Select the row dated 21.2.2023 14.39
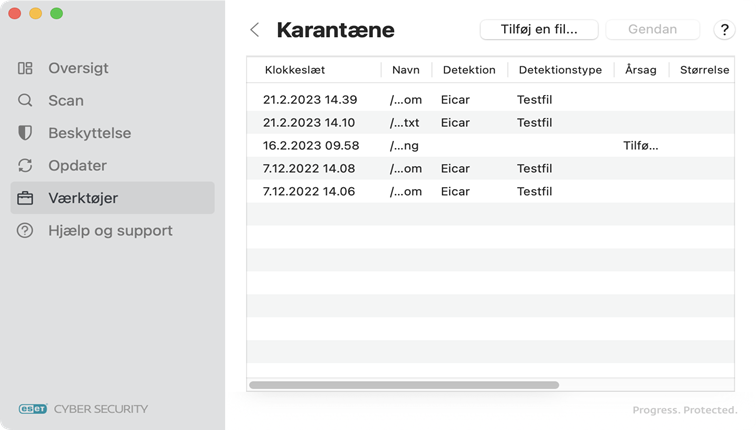This screenshot has width=756, height=430. coord(490,100)
